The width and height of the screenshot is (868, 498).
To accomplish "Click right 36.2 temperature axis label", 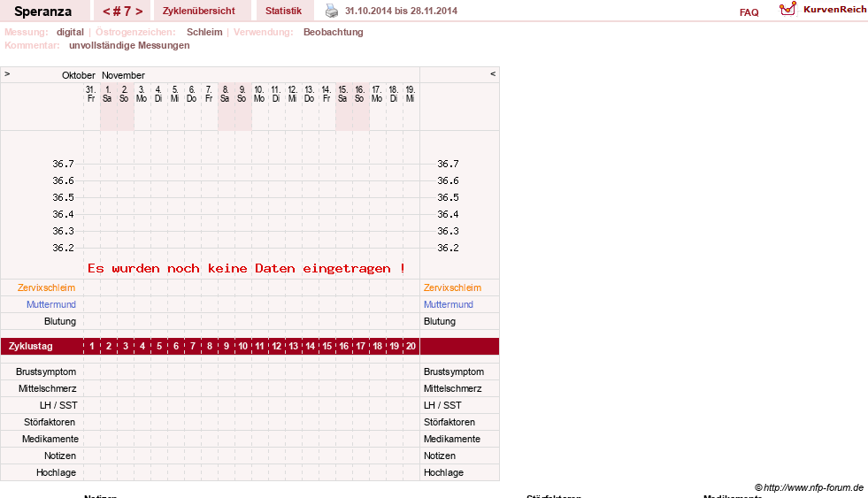I will pos(448,248).
